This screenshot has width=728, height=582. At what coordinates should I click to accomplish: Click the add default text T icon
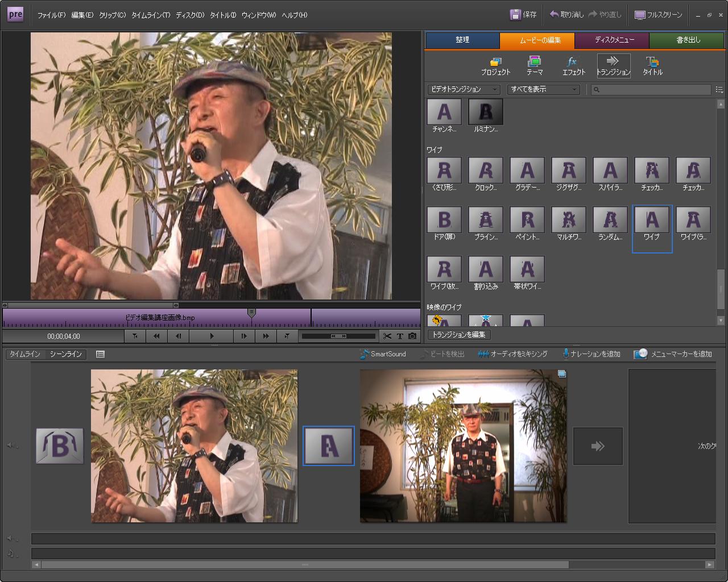tap(400, 336)
